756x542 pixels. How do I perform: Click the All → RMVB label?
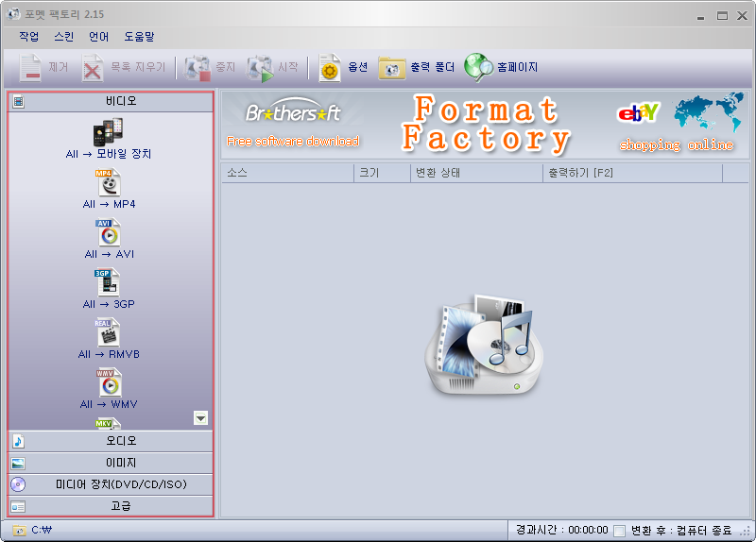pyautogui.click(x=109, y=355)
